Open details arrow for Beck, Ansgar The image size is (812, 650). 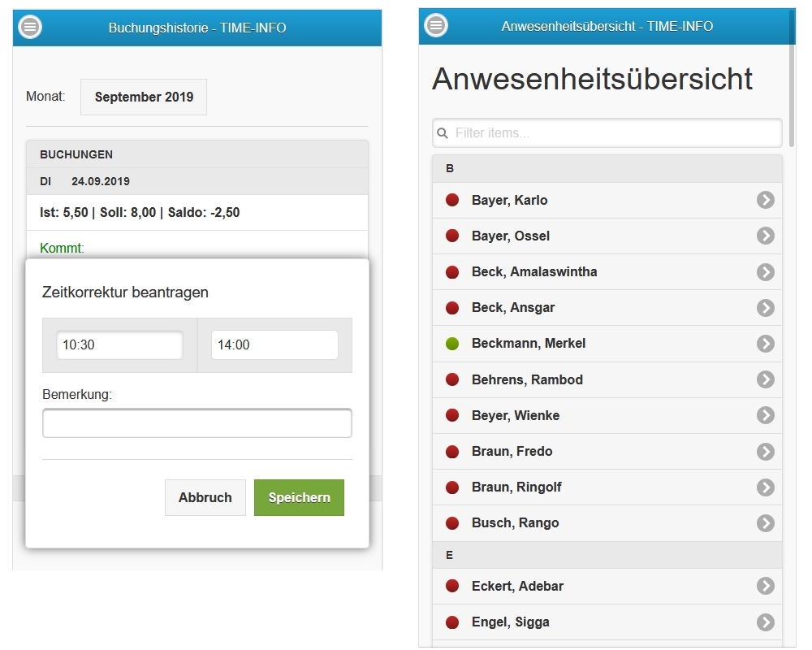click(765, 307)
